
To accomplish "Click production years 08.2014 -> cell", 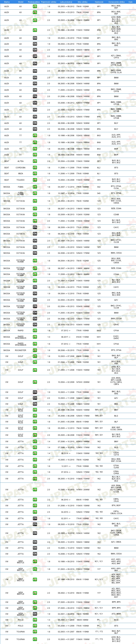I will pos(66,453).
